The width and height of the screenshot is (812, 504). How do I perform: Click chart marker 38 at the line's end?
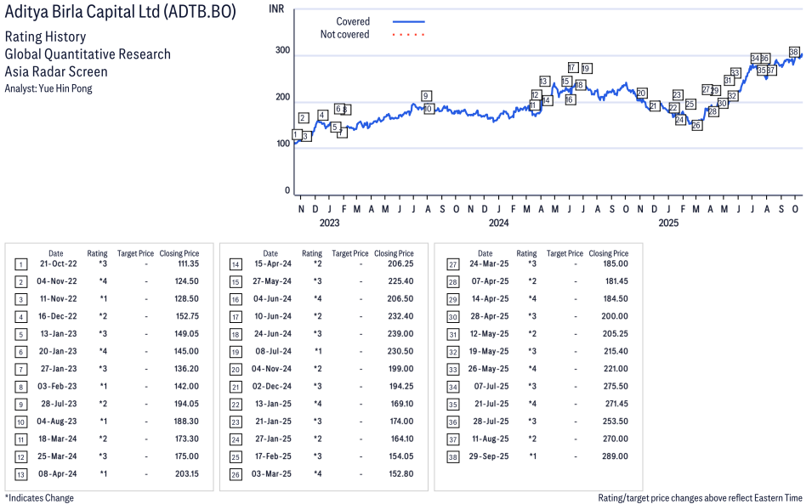click(x=794, y=52)
